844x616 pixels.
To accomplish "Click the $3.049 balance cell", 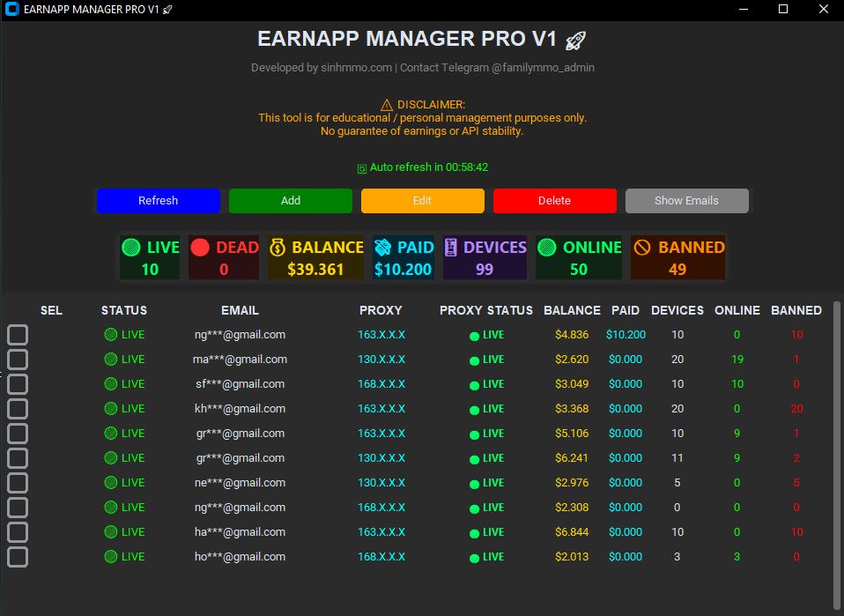I will 572,384.
